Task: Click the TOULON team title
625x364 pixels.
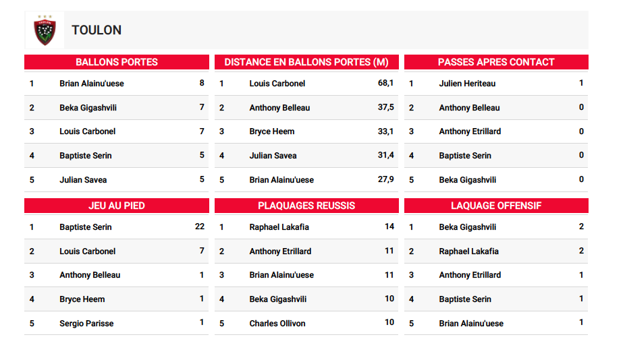Action: click(97, 30)
